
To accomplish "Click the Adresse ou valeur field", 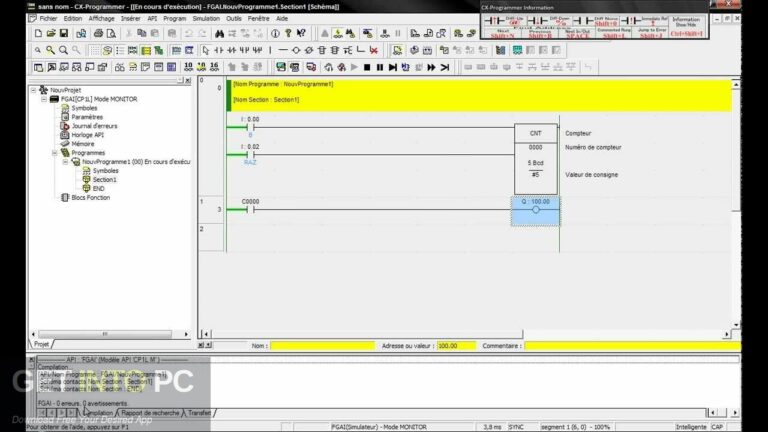I will click(456, 346).
